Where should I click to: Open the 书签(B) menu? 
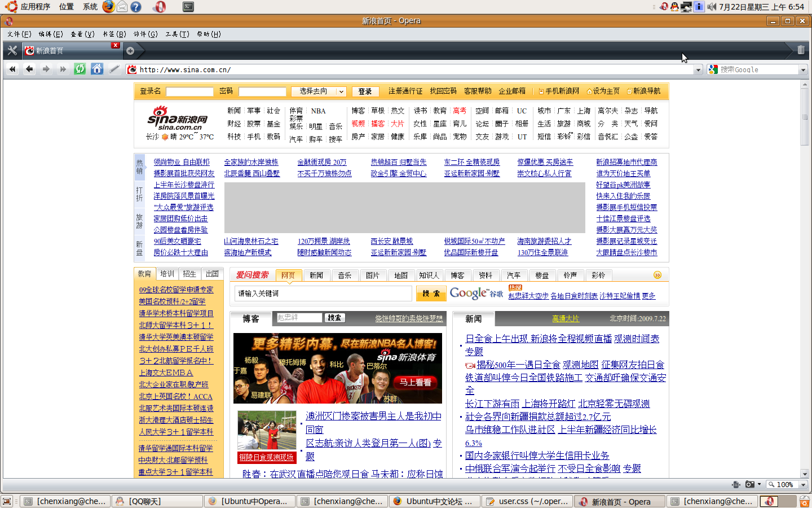point(114,34)
